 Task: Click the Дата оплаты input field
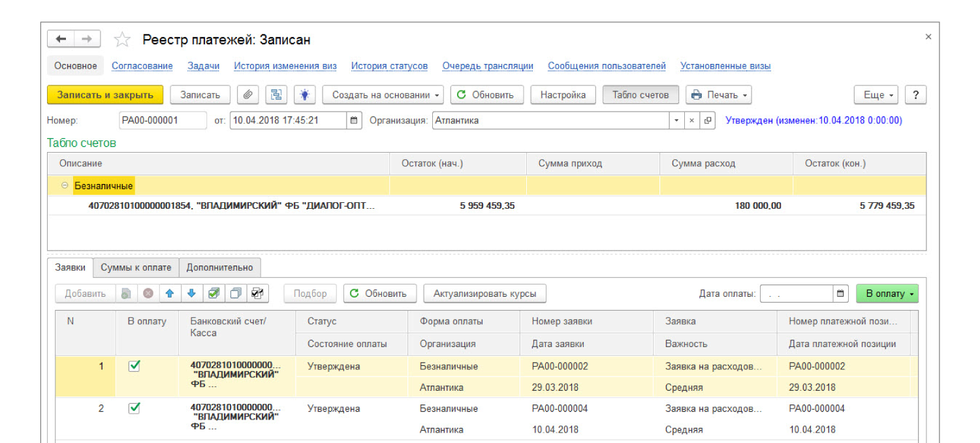[x=797, y=294]
